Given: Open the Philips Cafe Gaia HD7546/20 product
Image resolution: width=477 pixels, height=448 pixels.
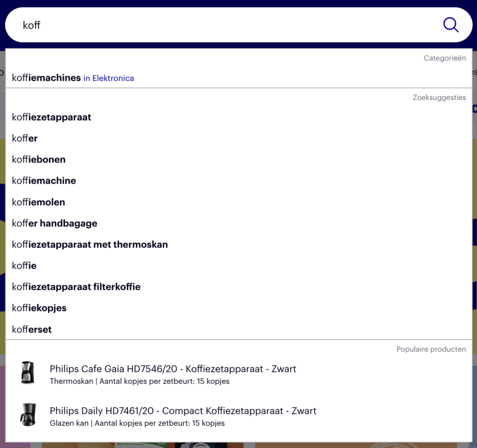Looking at the screenshot, I should point(173,369).
